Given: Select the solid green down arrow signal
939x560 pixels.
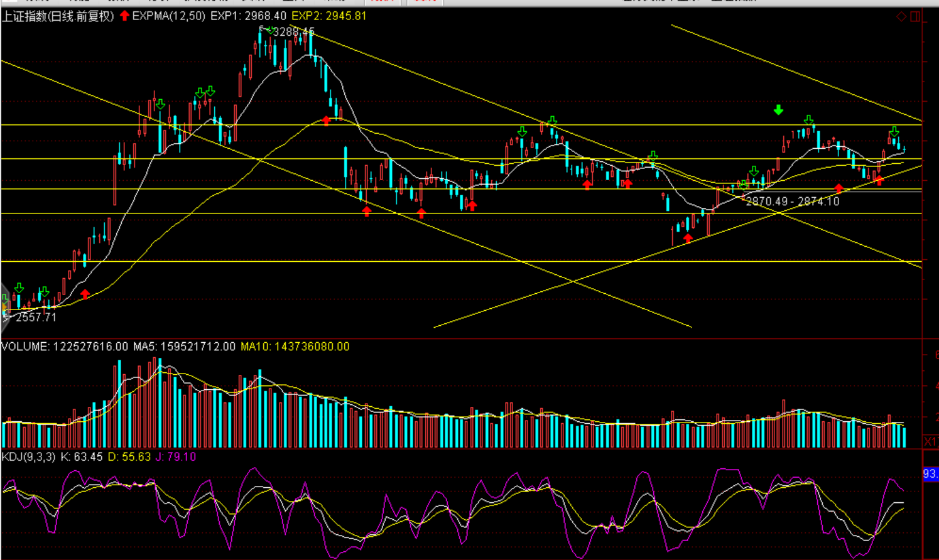Looking at the screenshot, I should click(x=778, y=110).
